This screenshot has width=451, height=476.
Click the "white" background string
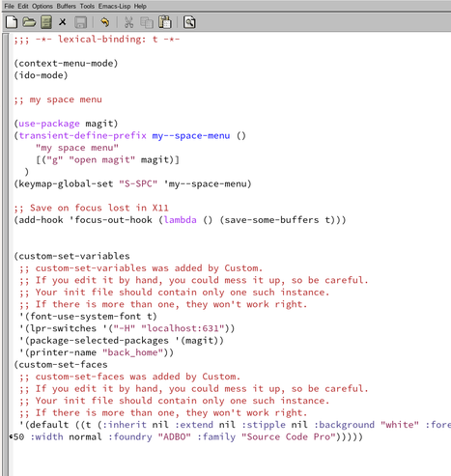pyautogui.click(x=400, y=425)
